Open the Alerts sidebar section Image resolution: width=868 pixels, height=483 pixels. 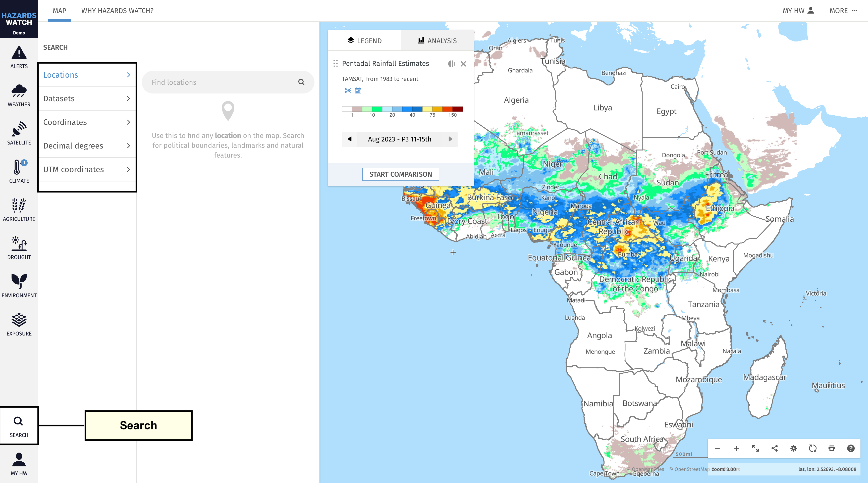pos(19,58)
